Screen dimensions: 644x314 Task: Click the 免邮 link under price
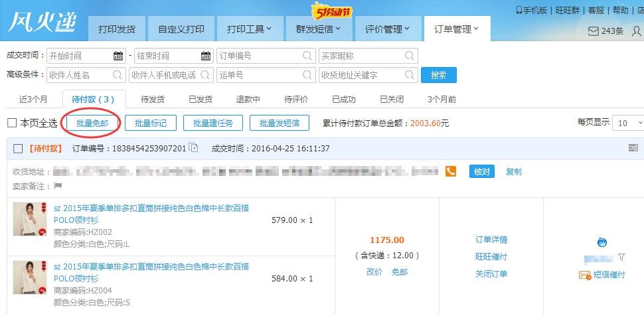399,272
